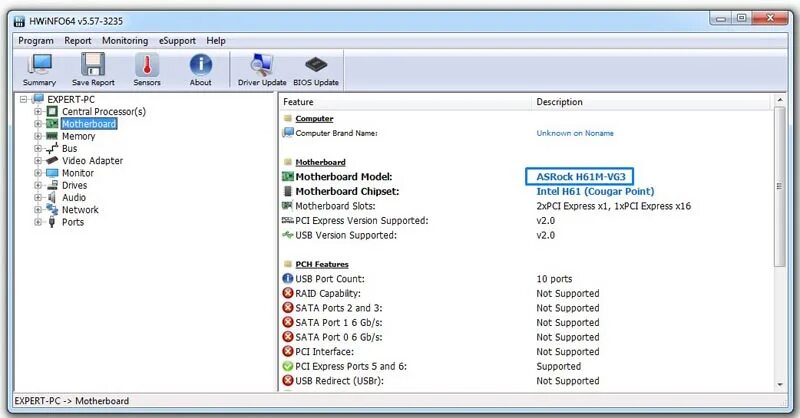
Task: Click the icon beside Motherboard Slots
Action: click(287, 206)
